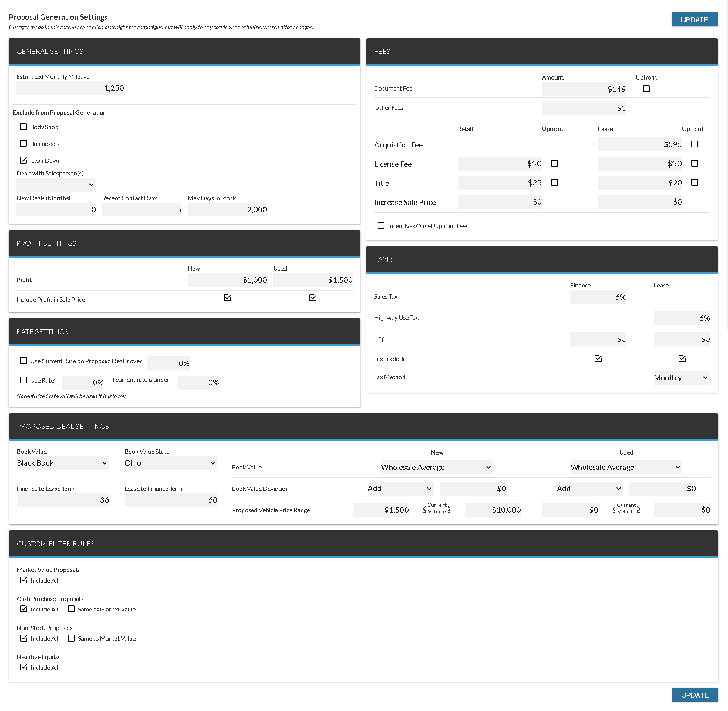Enable Use Current Rate on Proposed Deal
728x711 pixels.
23,361
